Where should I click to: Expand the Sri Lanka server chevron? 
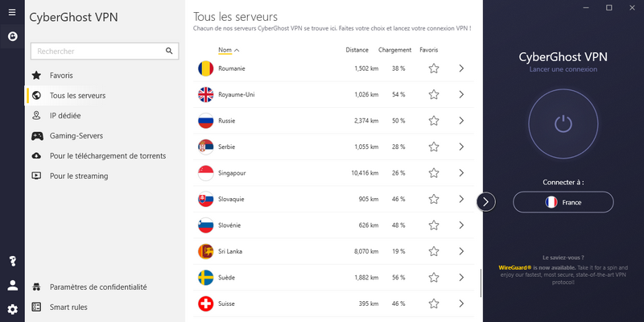point(461,251)
